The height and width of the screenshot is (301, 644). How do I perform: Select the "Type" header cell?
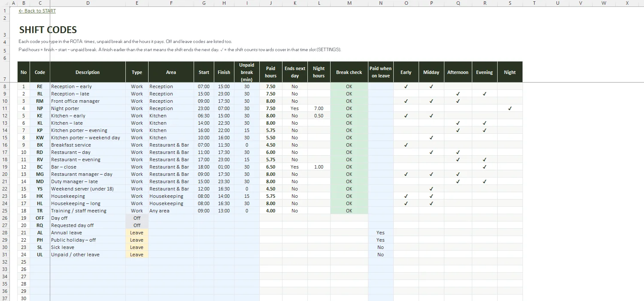click(137, 72)
